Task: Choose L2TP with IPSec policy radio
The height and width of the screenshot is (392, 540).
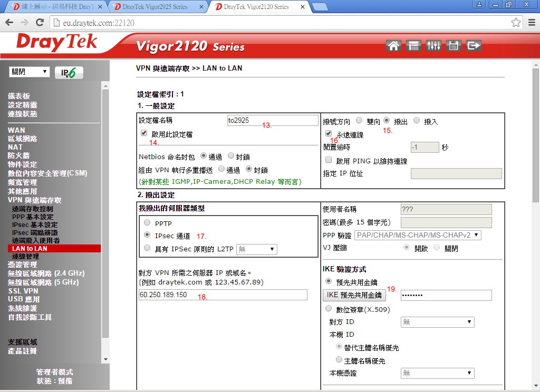Action: 147,248
